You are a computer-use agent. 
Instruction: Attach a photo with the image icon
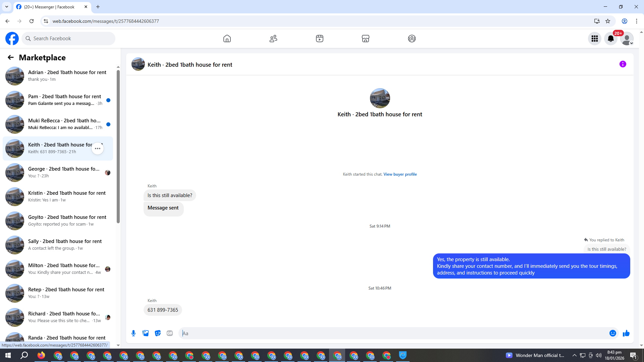(146, 333)
